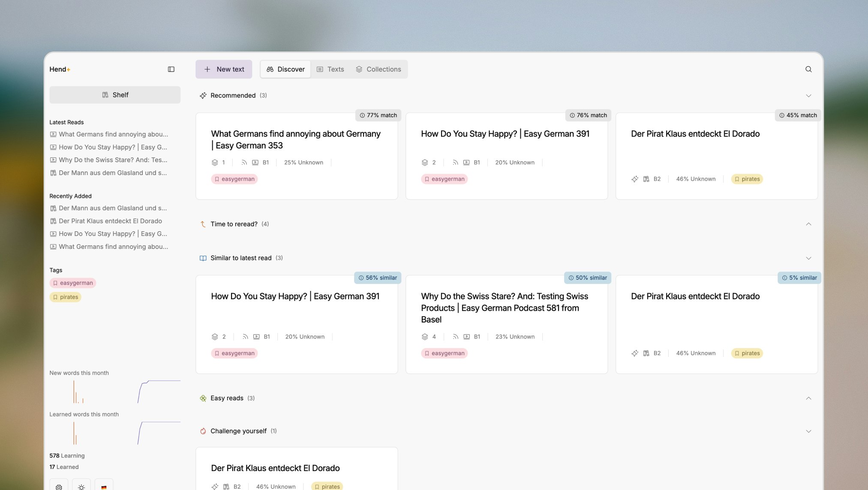This screenshot has height=490, width=868.
Task: Click the New words this month chart
Action: (x=115, y=391)
